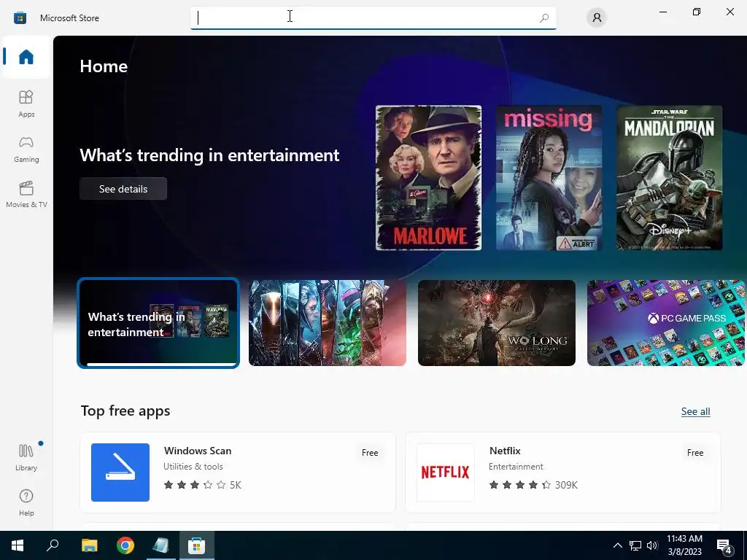Open the volume control tray icon
The width and height of the screenshot is (747, 560).
(x=652, y=545)
